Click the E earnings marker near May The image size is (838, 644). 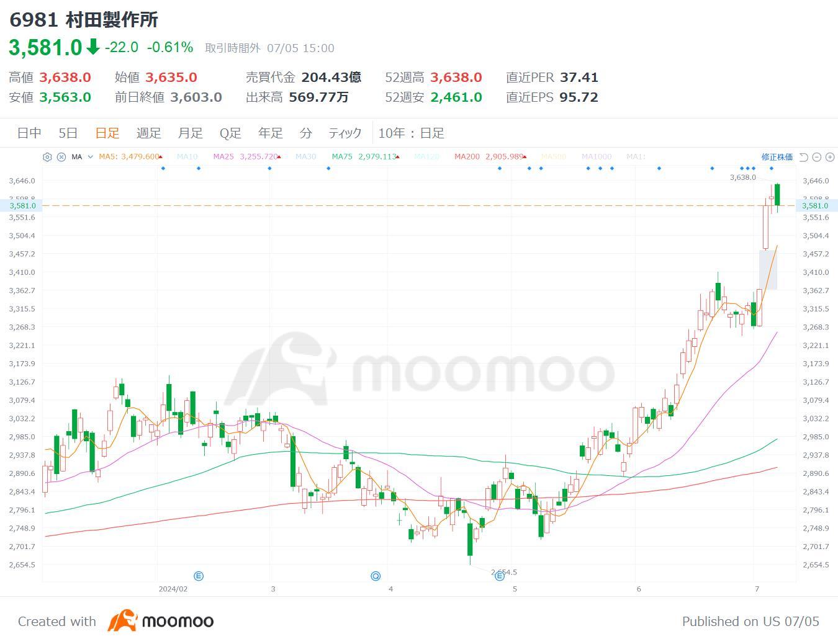(x=500, y=576)
